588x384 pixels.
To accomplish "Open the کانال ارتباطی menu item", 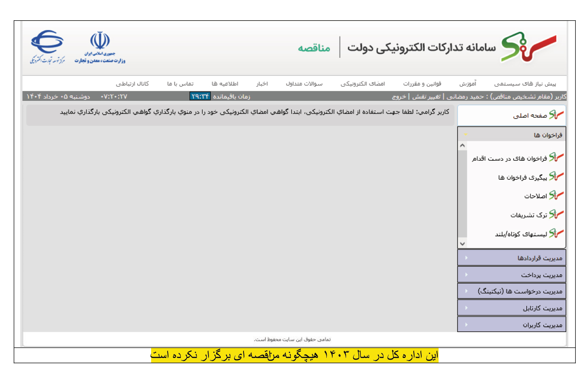I will point(133,84).
